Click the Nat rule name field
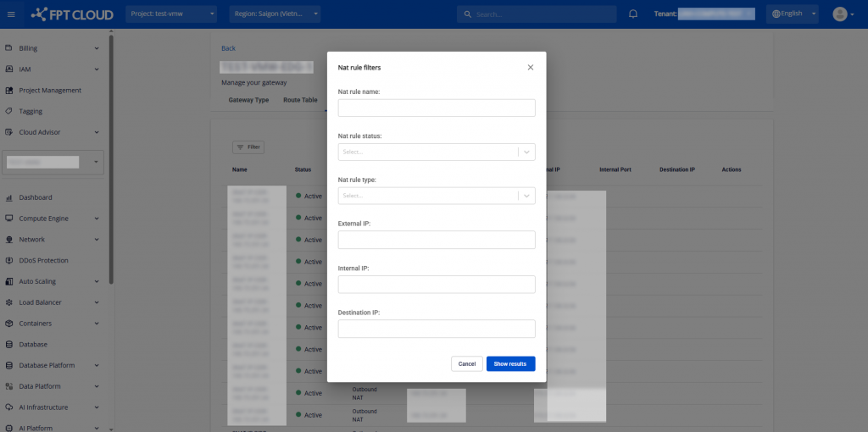Screen dimensions: 868x432 click(436, 108)
